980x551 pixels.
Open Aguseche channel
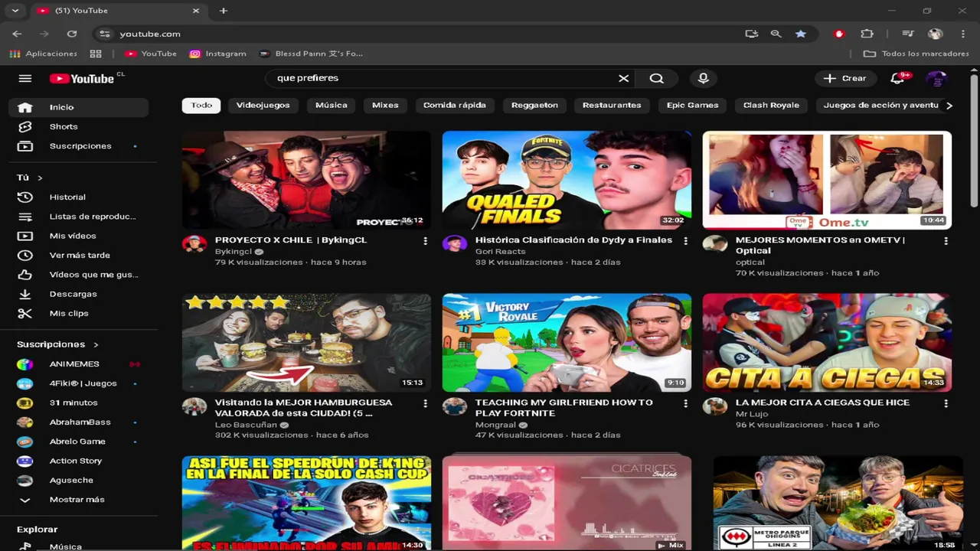pyautogui.click(x=78, y=481)
